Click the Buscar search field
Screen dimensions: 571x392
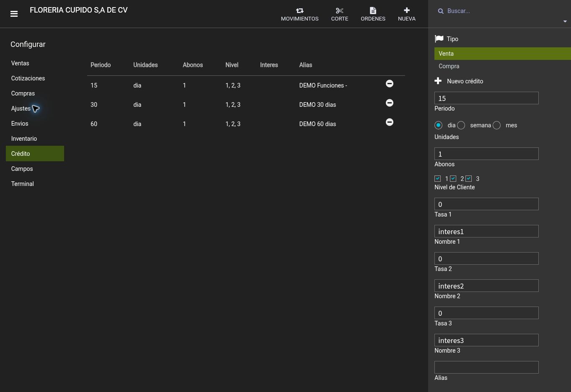[503, 11]
